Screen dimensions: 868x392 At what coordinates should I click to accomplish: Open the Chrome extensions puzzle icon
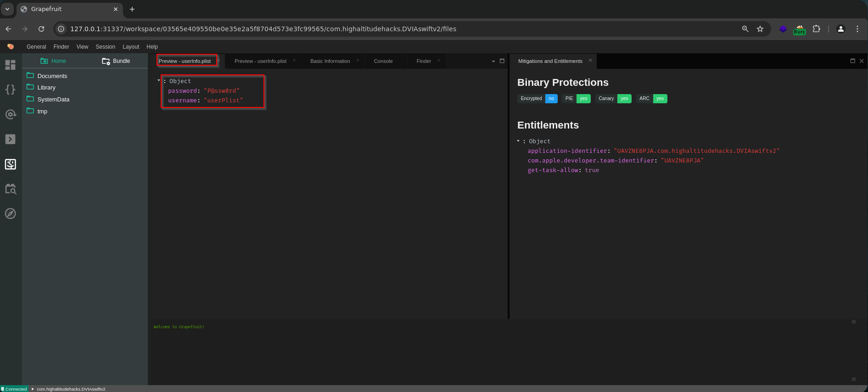[x=816, y=29]
